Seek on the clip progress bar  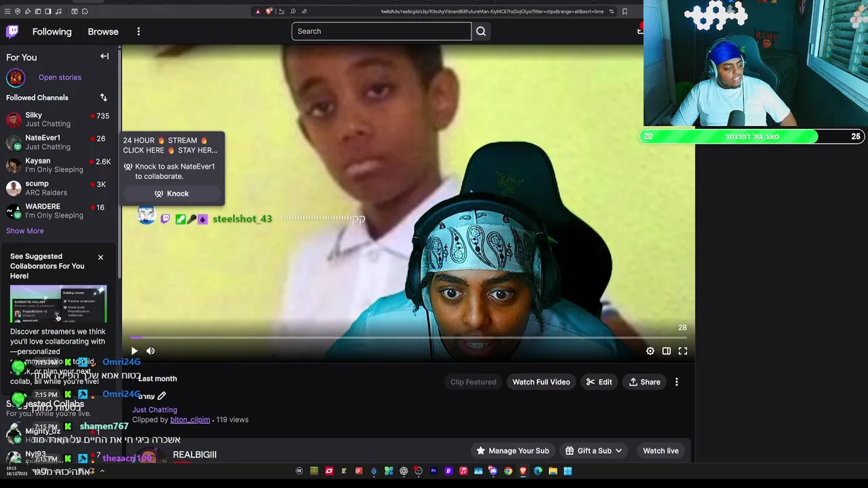[x=408, y=337]
